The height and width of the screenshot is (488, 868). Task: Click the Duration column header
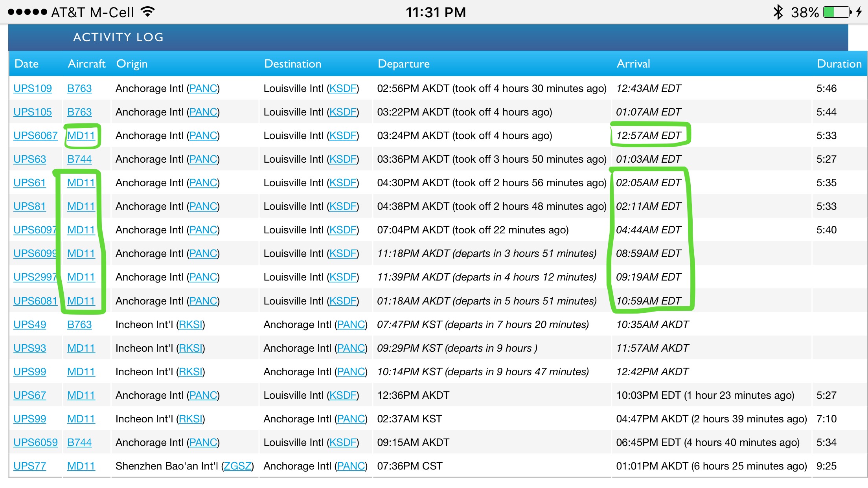coord(839,64)
